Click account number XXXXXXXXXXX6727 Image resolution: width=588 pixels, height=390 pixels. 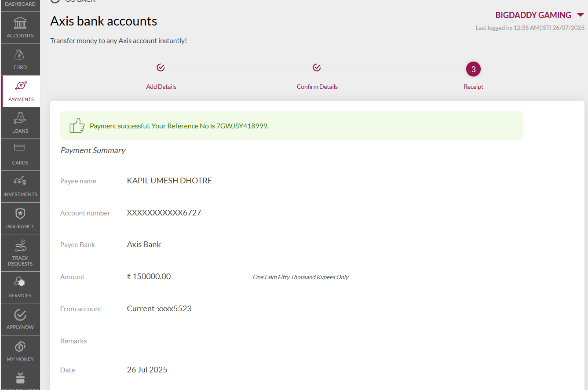point(164,213)
